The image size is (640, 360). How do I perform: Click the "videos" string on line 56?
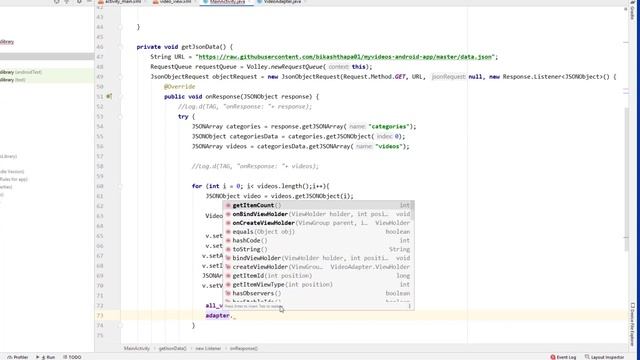click(389, 147)
